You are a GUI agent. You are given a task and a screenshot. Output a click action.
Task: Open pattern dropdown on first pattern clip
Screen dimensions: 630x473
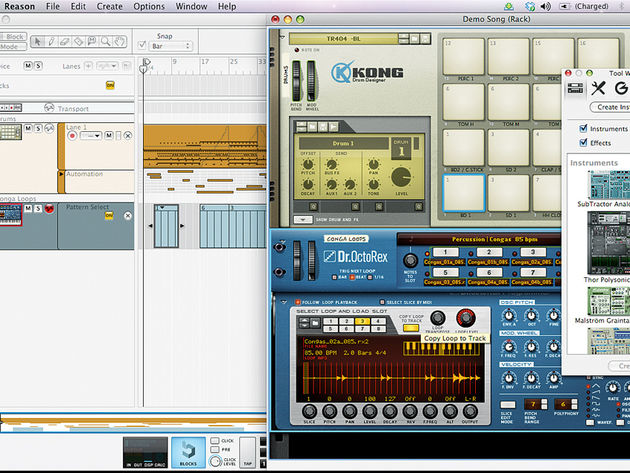coord(162,208)
